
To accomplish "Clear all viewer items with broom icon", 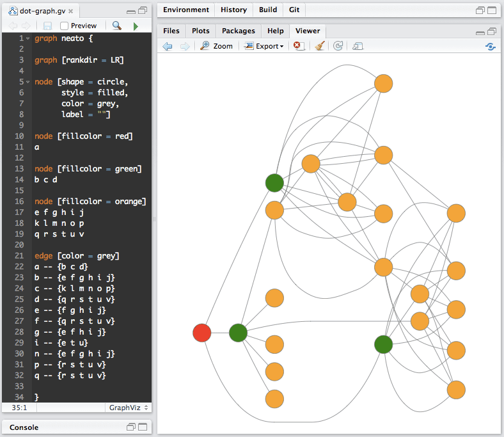I will click(320, 46).
